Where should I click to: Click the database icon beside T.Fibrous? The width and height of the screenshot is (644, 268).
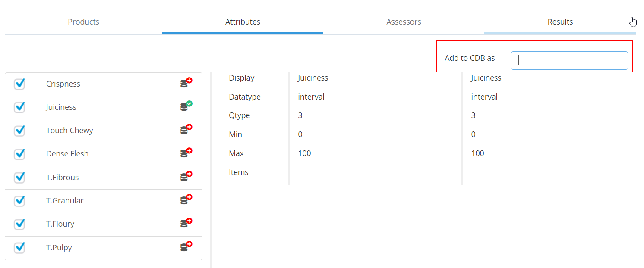point(185,176)
